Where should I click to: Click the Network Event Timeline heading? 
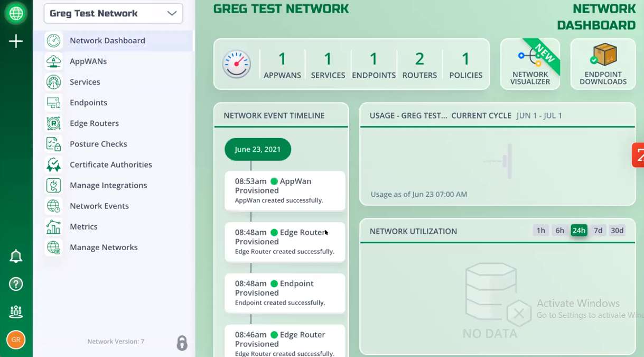point(274,115)
